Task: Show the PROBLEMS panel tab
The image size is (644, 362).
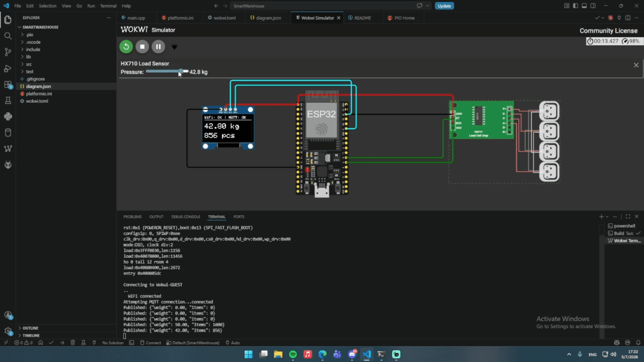Action: pyautogui.click(x=132, y=217)
